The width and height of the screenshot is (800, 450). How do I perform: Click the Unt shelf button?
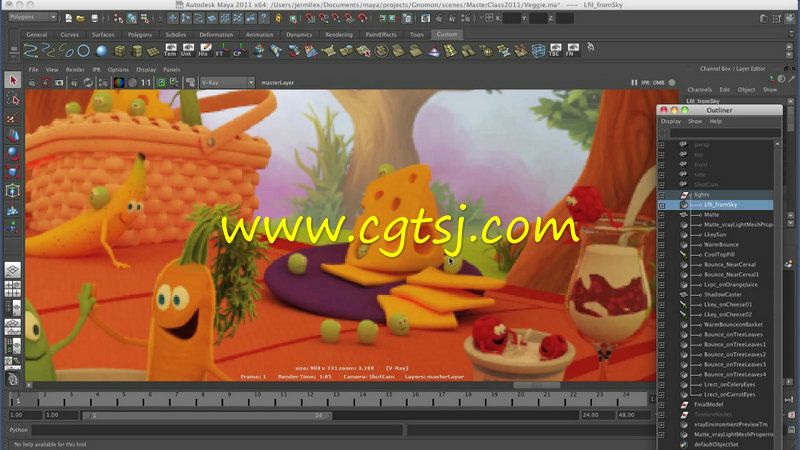point(187,50)
